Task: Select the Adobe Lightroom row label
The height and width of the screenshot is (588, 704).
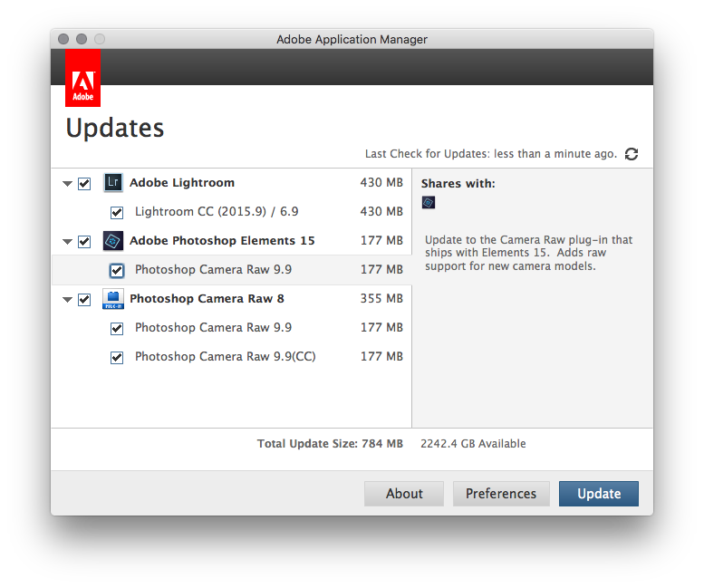Action: pos(182,183)
